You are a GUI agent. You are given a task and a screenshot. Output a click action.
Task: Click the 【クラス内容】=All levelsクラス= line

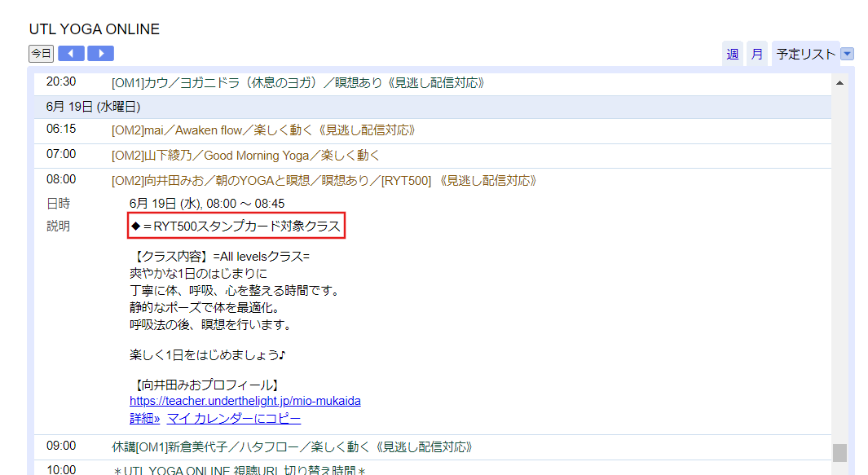coord(220,257)
